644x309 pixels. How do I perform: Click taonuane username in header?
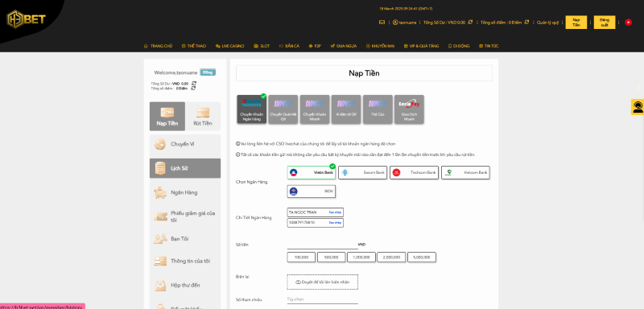405,23
